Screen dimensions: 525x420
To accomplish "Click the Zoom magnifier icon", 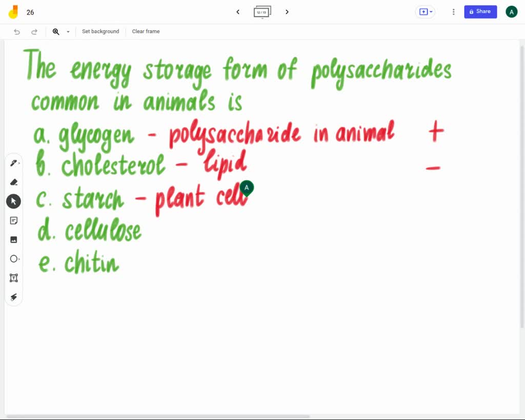I will pyautogui.click(x=56, y=31).
